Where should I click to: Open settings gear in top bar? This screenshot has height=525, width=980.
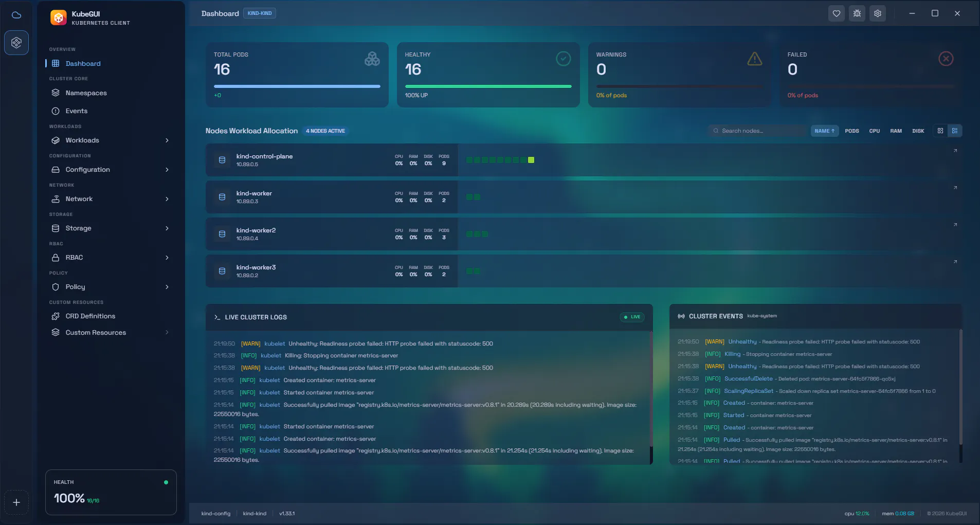tap(878, 13)
